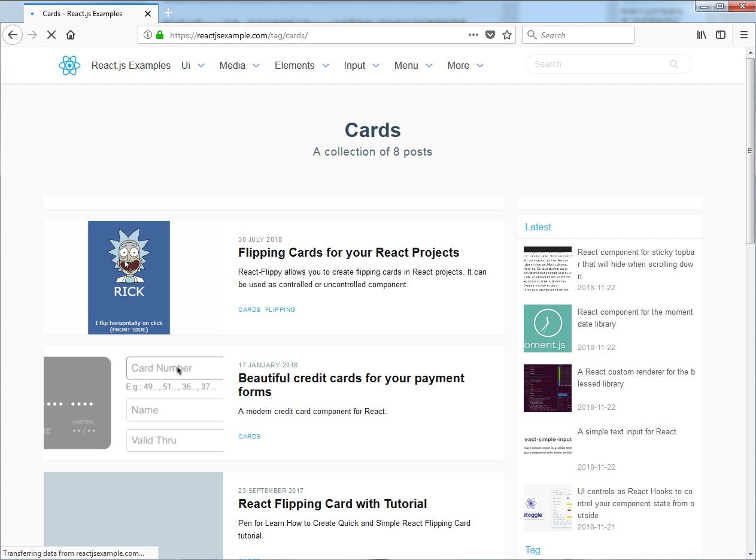Open the Firefox hamburger menu
The image size is (756, 560).
coord(744,35)
